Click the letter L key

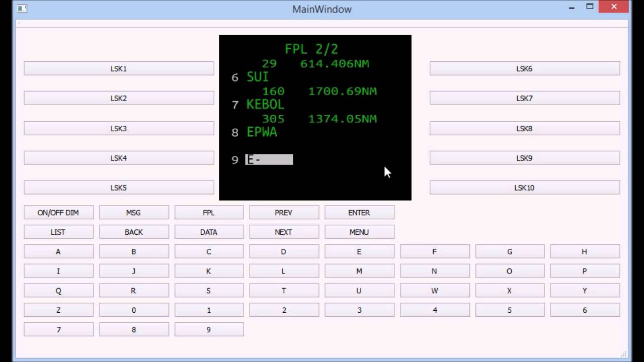point(284,271)
